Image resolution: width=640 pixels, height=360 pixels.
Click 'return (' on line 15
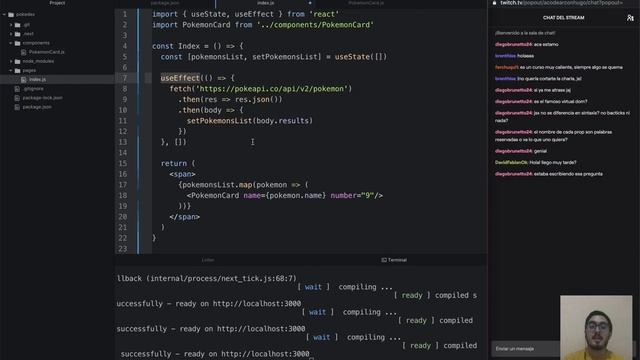click(178, 163)
